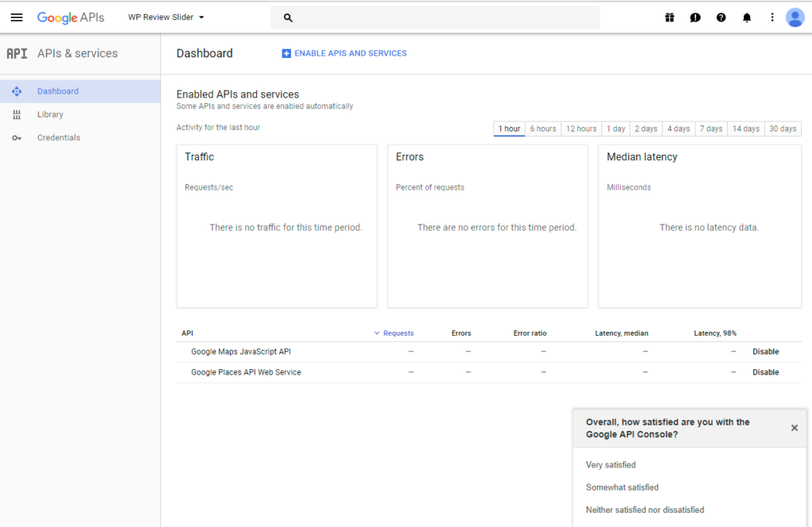812x527 pixels.
Task: Select the 7 days time range tab
Action: [711, 129]
